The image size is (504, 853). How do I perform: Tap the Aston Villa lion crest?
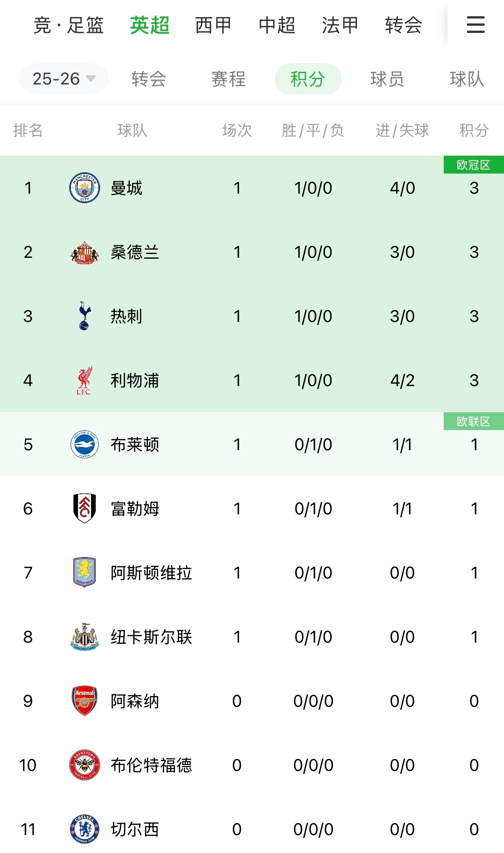[x=85, y=573]
